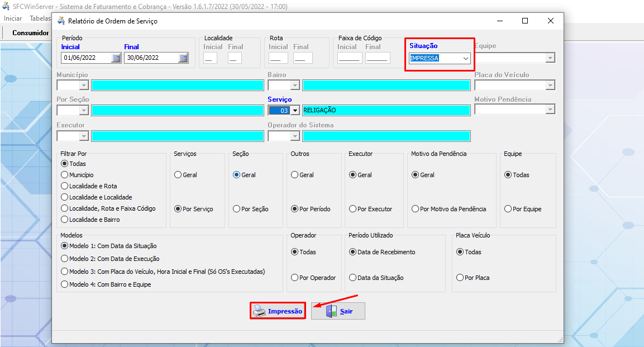Click the Rota Final input field

[x=302, y=58]
